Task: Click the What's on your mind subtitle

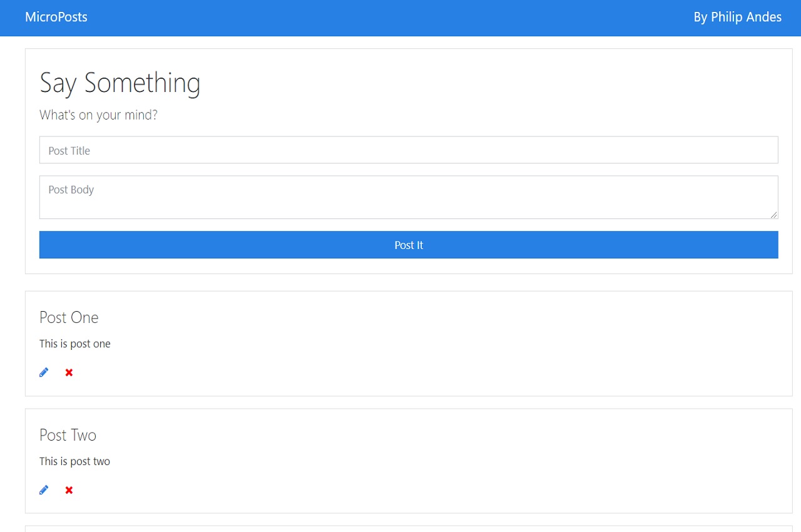Action: click(x=98, y=115)
